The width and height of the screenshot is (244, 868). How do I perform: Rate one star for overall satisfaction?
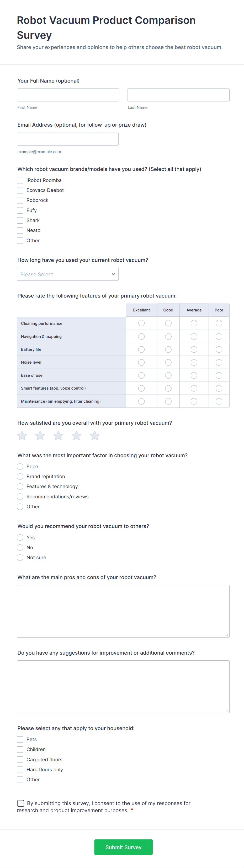click(x=22, y=435)
